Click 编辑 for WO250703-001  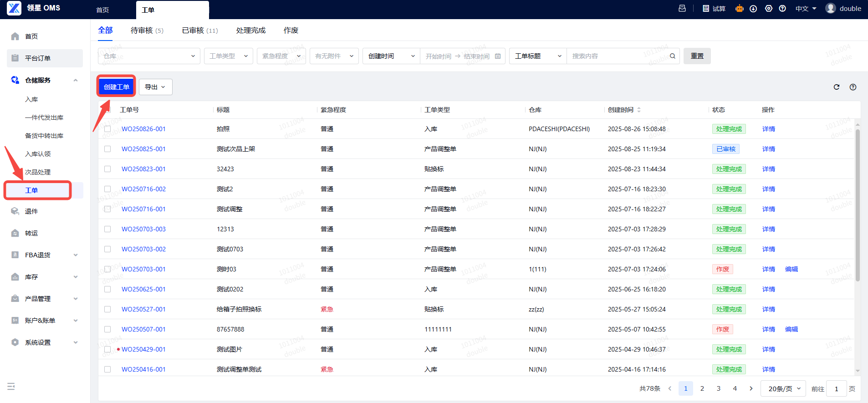791,269
